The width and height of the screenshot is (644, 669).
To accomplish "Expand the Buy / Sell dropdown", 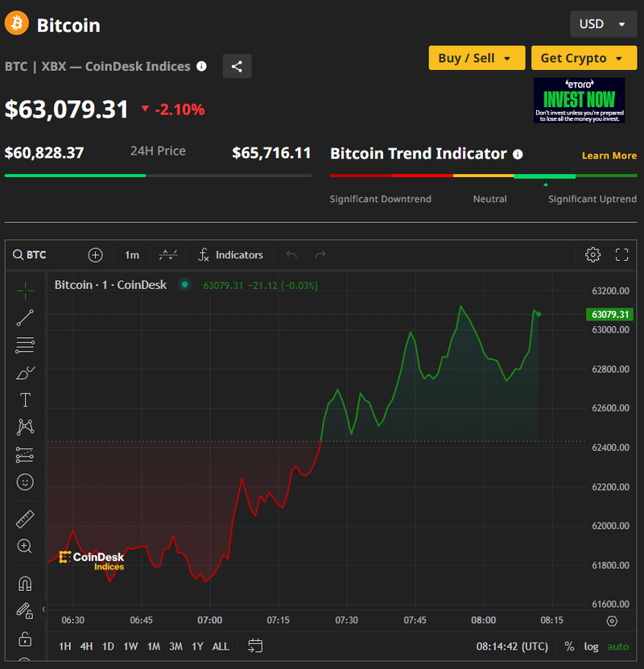I will (x=475, y=58).
